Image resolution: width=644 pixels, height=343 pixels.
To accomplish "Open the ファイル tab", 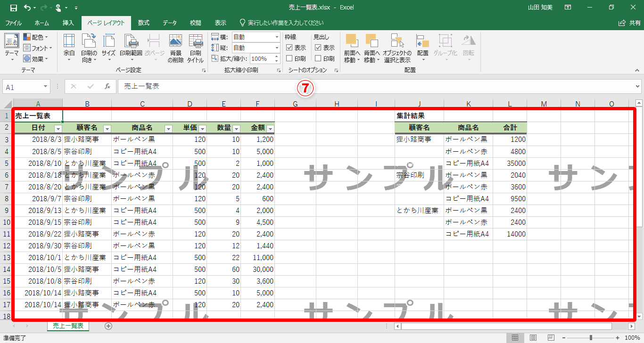I will pyautogui.click(x=13, y=23).
